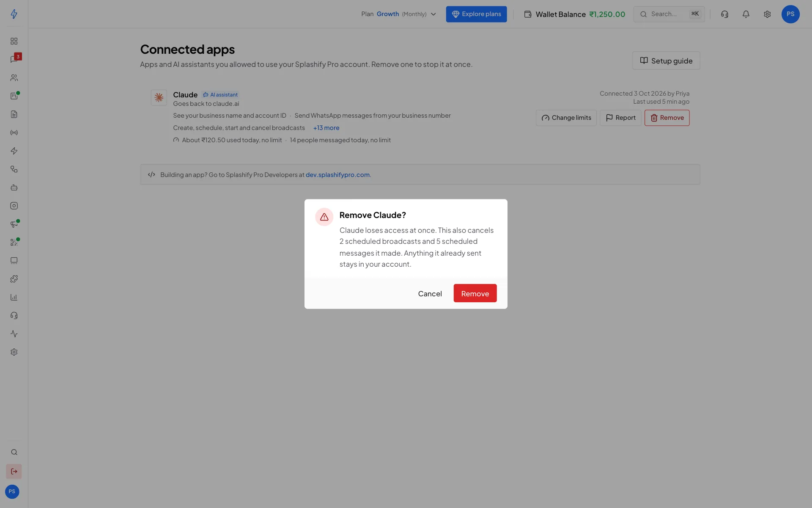
Task: Open the Instagram sidebar icon
Action: tap(14, 206)
